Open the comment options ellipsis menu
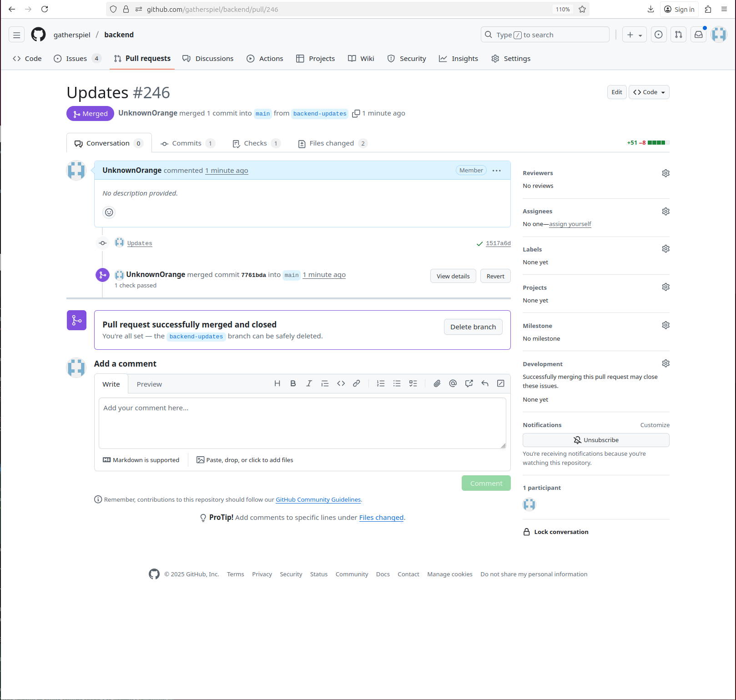This screenshot has height=700, width=736. pyautogui.click(x=497, y=171)
